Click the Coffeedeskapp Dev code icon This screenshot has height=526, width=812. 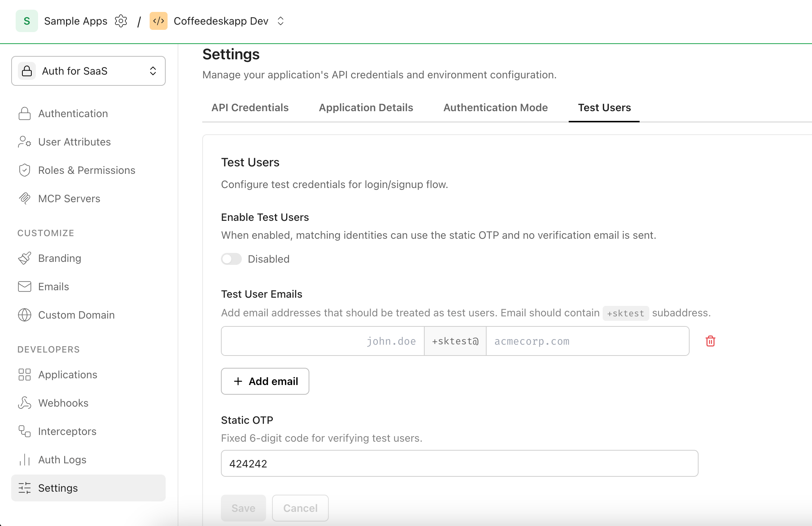159,21
